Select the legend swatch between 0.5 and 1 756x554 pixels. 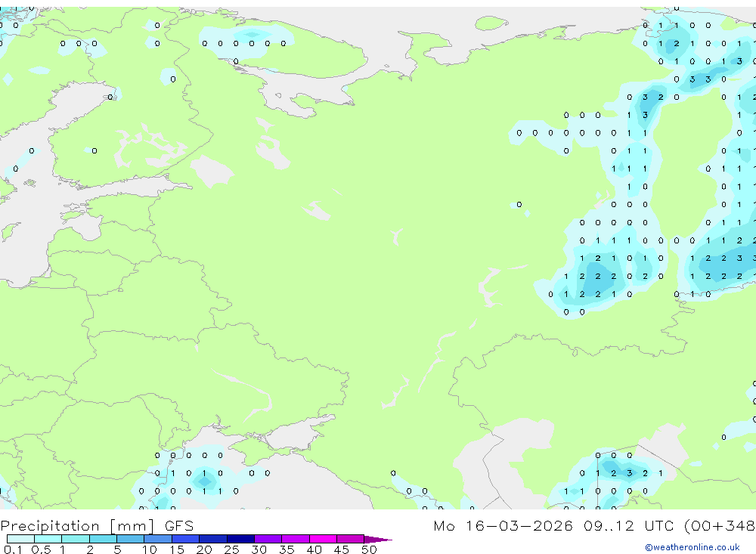[x=48, y=539]
